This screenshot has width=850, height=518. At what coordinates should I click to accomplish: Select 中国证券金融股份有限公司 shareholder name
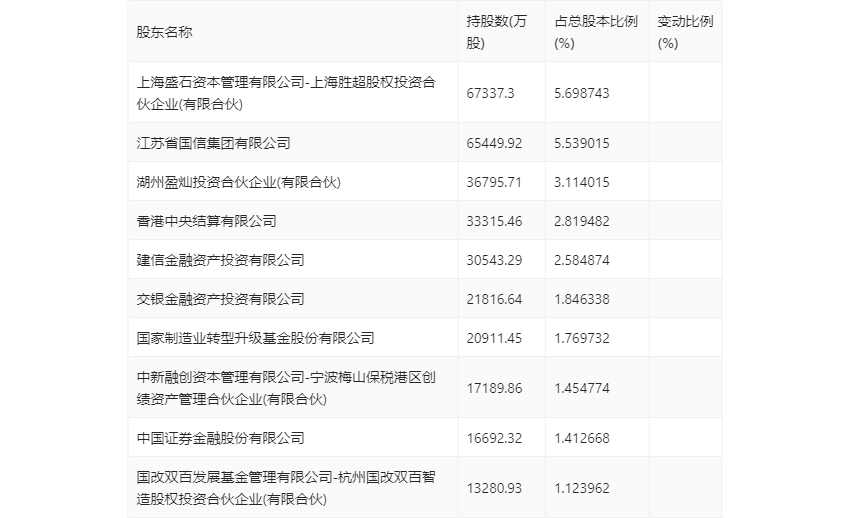coord(220,438)
